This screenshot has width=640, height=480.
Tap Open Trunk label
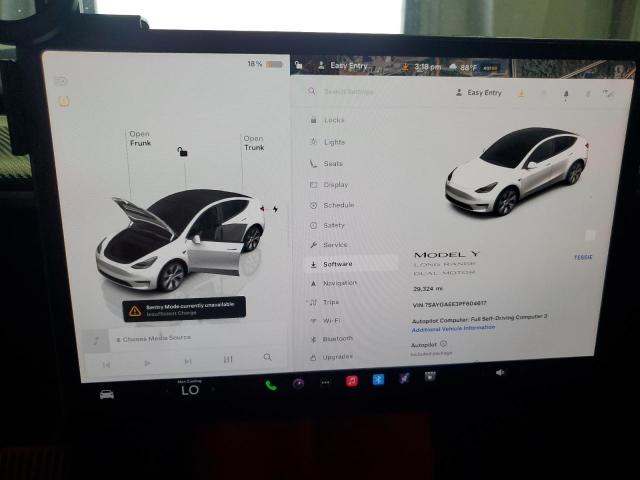254,143
